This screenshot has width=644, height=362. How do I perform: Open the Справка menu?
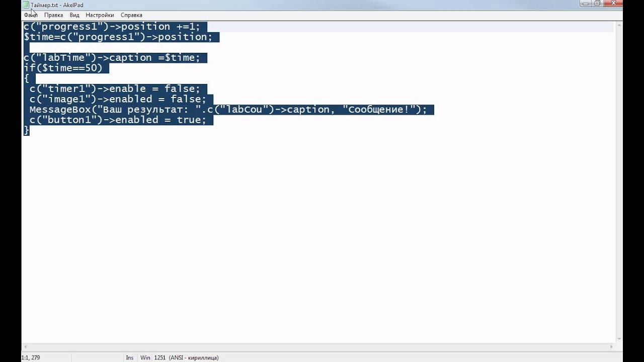coord(131,15)
